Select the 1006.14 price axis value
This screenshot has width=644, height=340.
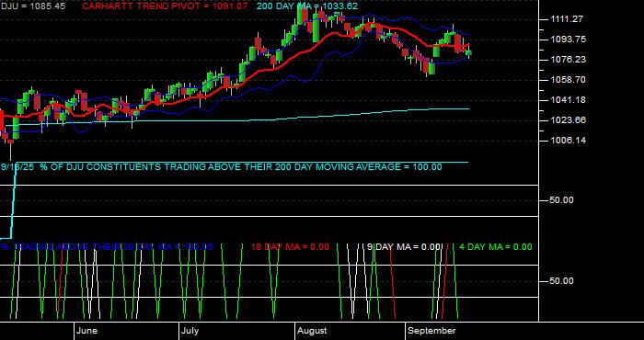568,141
